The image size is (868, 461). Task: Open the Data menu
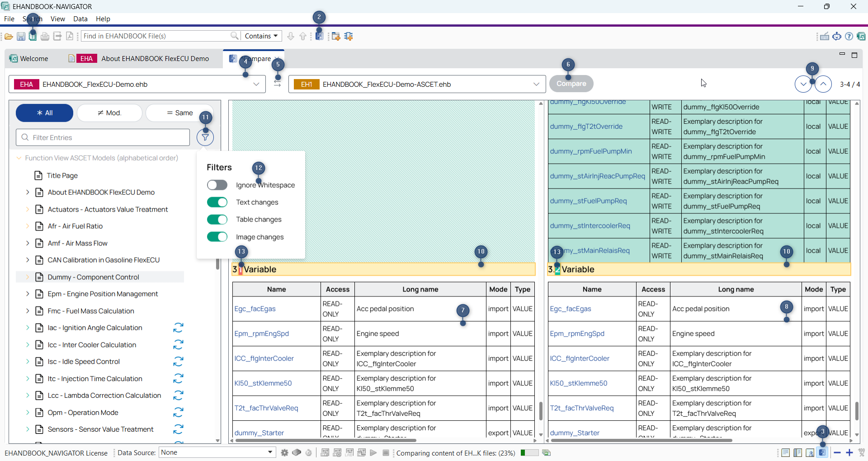80,19
